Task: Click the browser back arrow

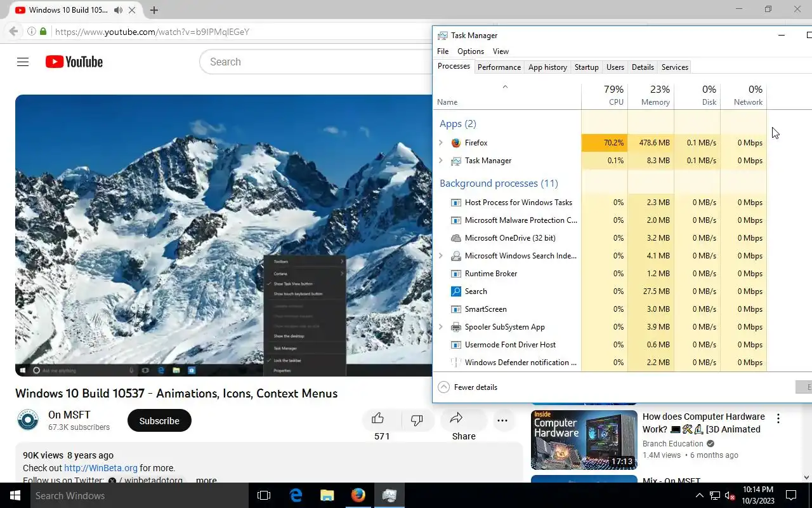Action: coord(13,31)
